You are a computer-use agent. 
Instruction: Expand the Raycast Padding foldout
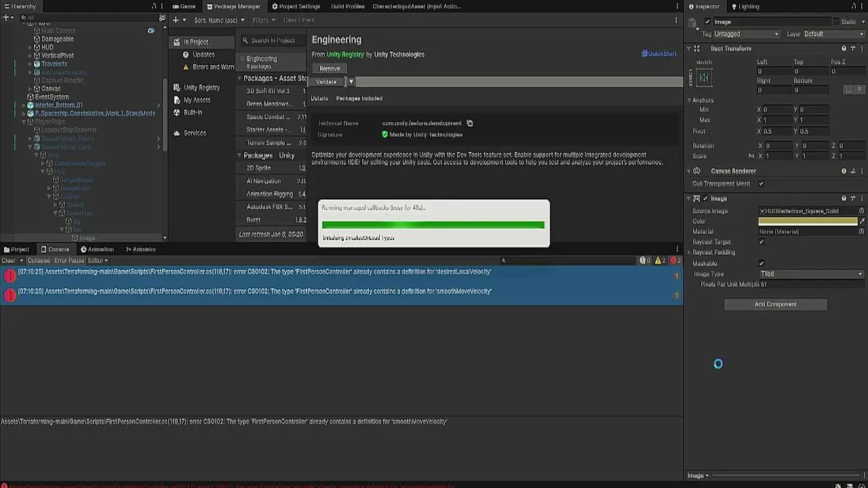[690, 253]
